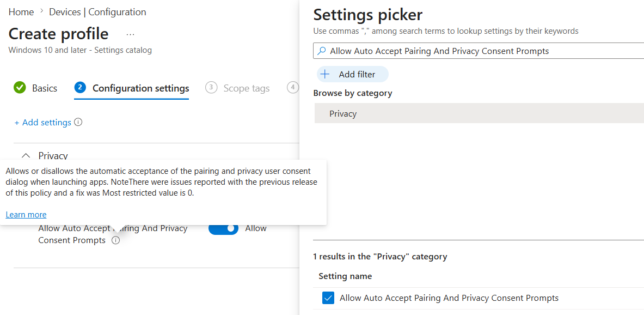The image size is (644, 315).
Task: Collapse the Privacy section chevron
Action: tap(26, 155)
